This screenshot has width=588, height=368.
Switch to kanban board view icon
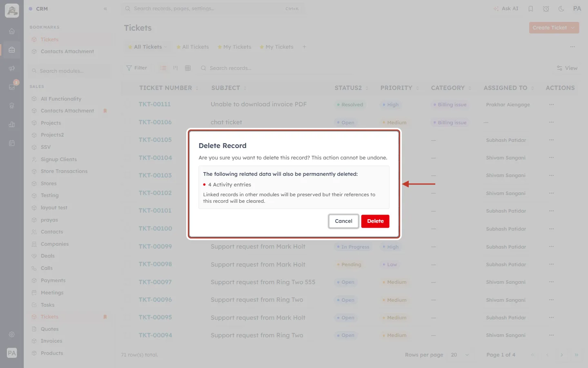[176, 68]
